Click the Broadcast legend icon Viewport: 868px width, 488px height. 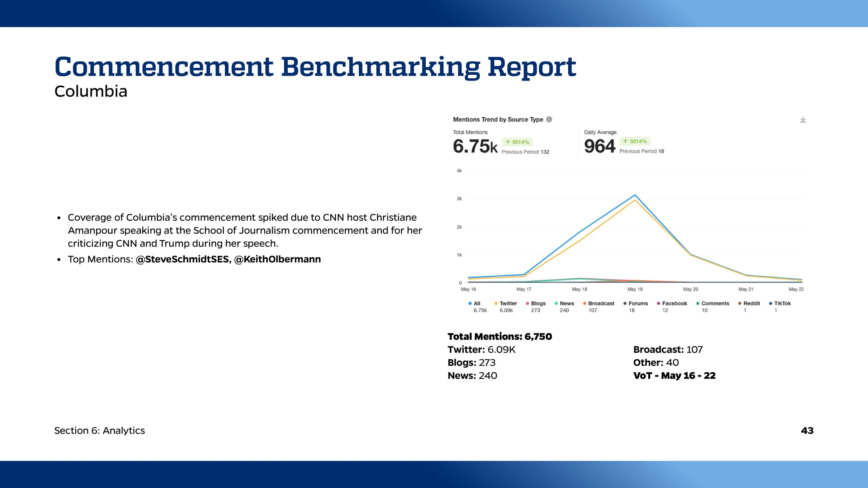coord(584,303)
